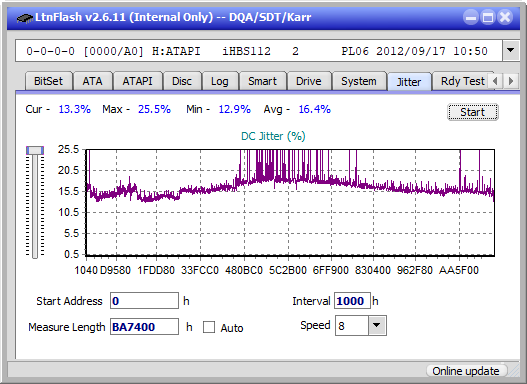Screen dimensions: 527x384
Task: Toggle the Auto measure length checkbox
Action: [209, 327]
